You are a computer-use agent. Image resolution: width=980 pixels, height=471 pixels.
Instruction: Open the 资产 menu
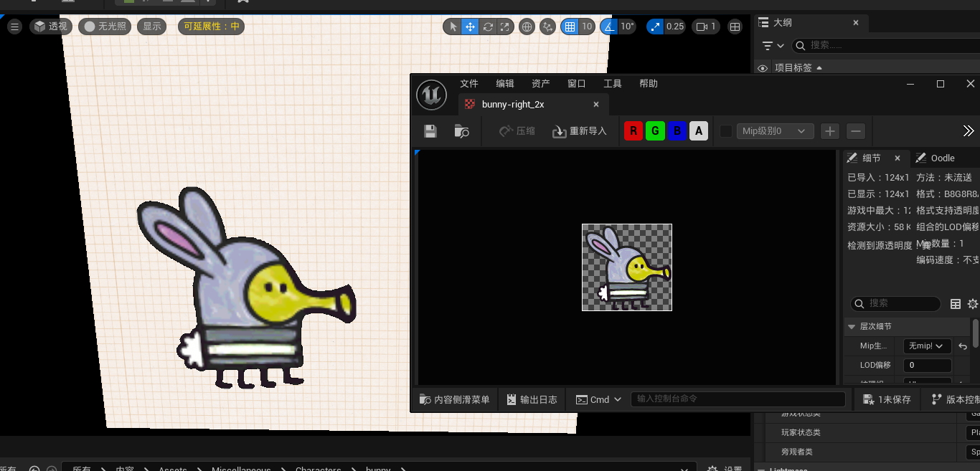[540, 84]
